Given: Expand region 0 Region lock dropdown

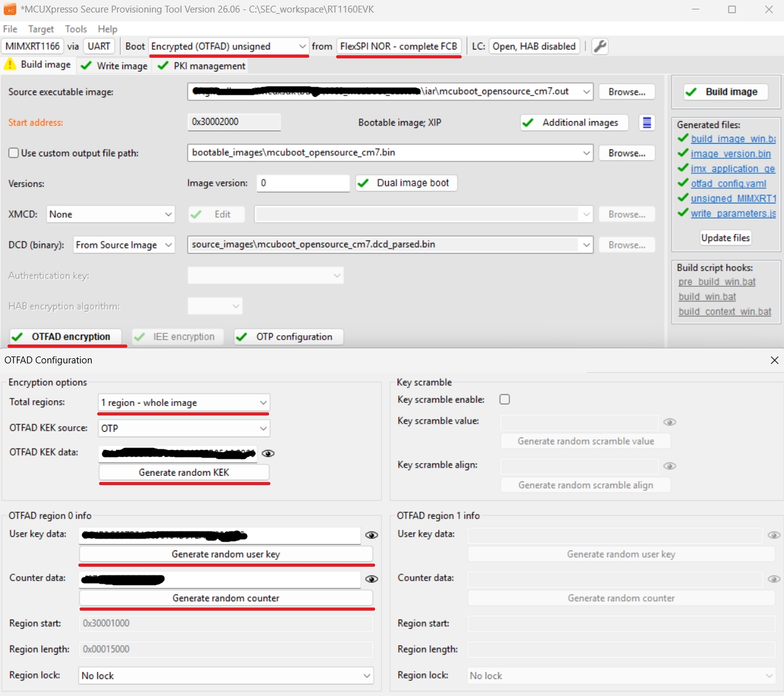Looking at the screenshot, I should point(226,676).
